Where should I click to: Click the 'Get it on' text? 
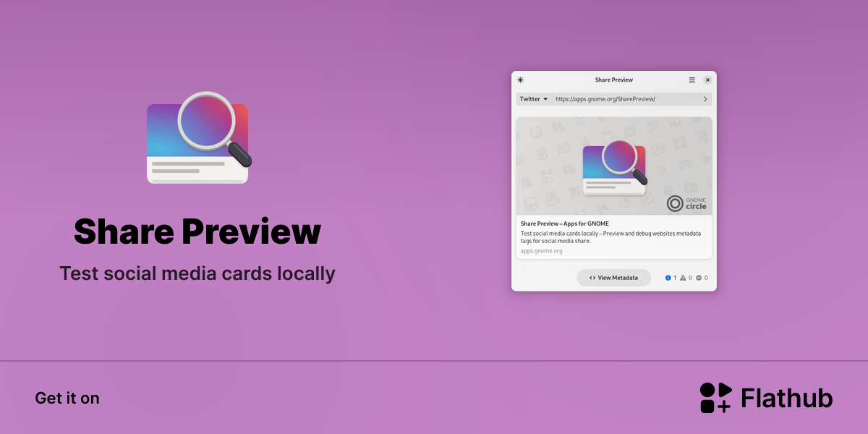[67, 398]
